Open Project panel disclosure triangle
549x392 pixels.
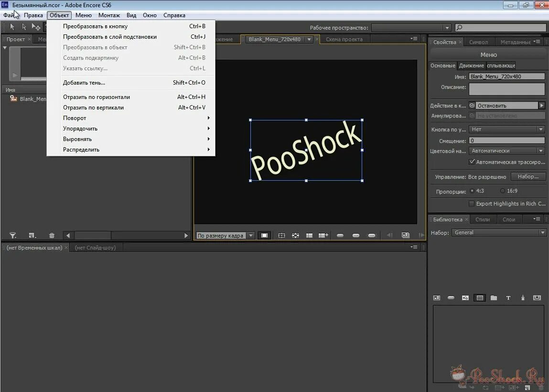click(5, 48)
